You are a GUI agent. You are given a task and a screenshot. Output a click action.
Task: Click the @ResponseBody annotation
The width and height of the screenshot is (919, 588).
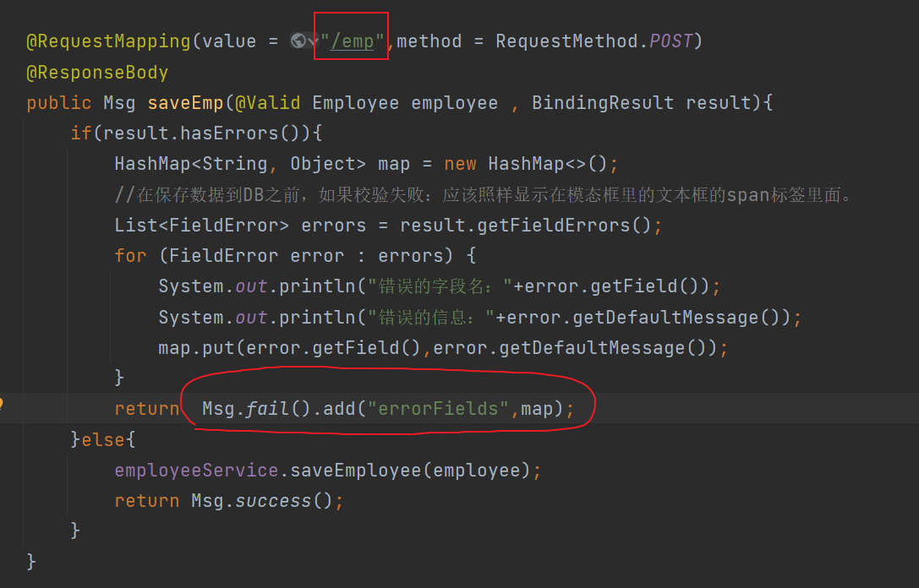click(x=97, y=73)
